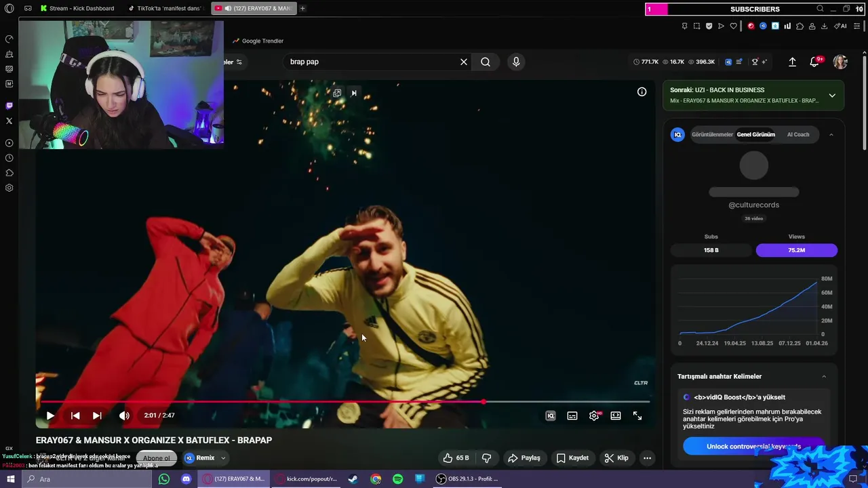Image resolution: width=868 pixels, height=488 pixels.
Task: Open account avatar menu
Action: click(x=840, y=62)
